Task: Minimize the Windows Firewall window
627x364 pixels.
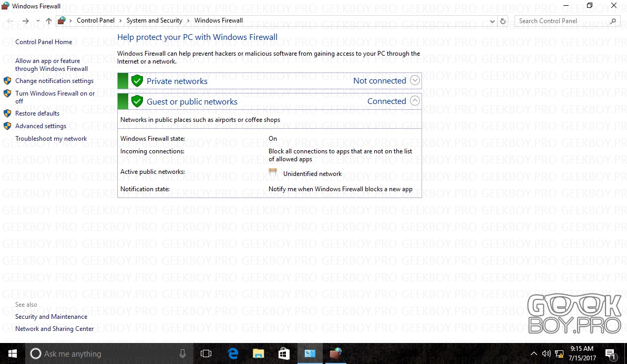Action: click(x=566, y=6)
